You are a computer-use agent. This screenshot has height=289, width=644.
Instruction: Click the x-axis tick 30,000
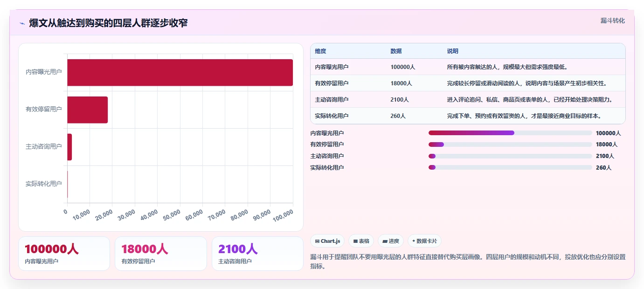[126, 214]
